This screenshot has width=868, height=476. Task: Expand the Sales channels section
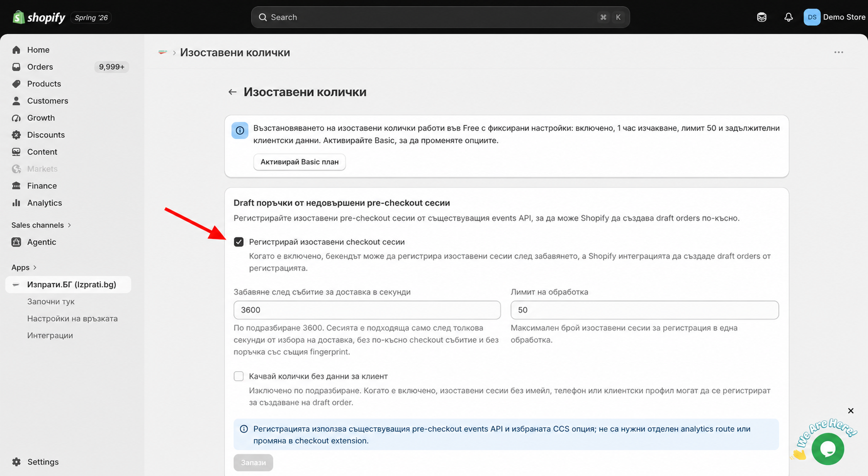[41, 225]
